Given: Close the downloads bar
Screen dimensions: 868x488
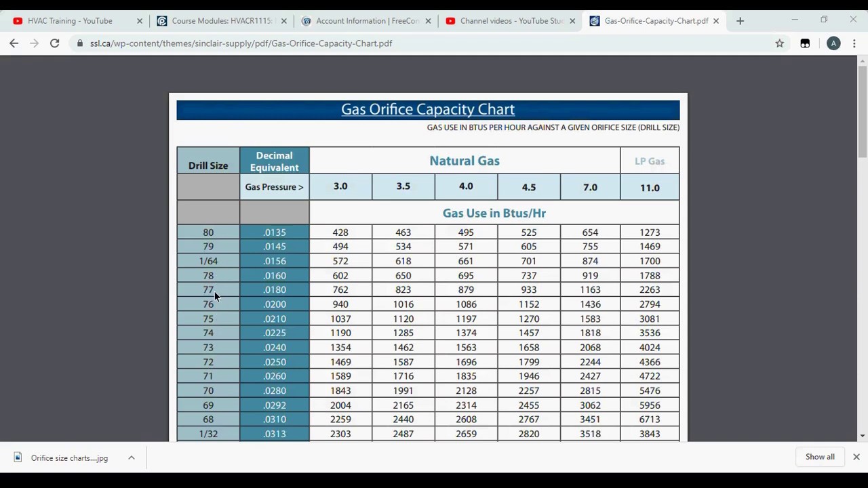Looking at the screenshot, I should pyautogui.click(x=856, y=457).
